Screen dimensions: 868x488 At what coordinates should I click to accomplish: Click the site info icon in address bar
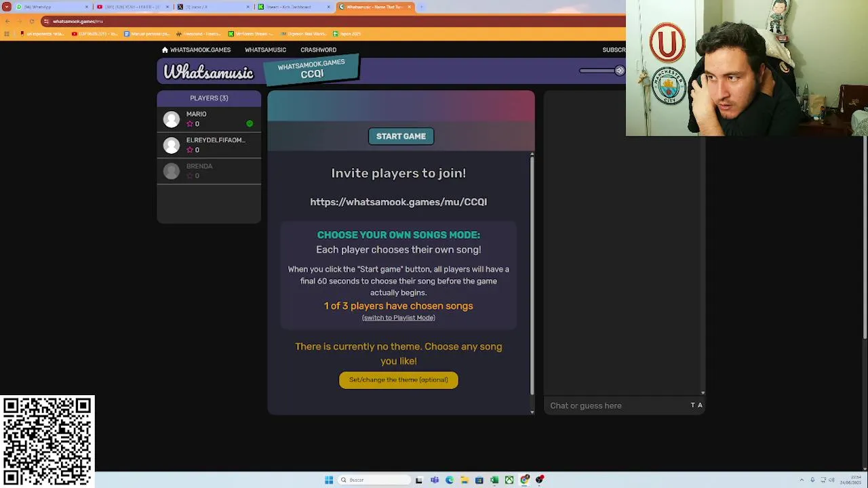pyautogui.click(x=46, y=21)
